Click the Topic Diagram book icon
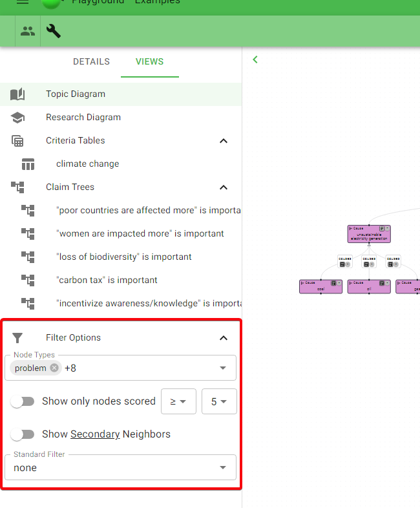Image resolution: width=420 pixels, height=508 pixels. pos(17,94)
